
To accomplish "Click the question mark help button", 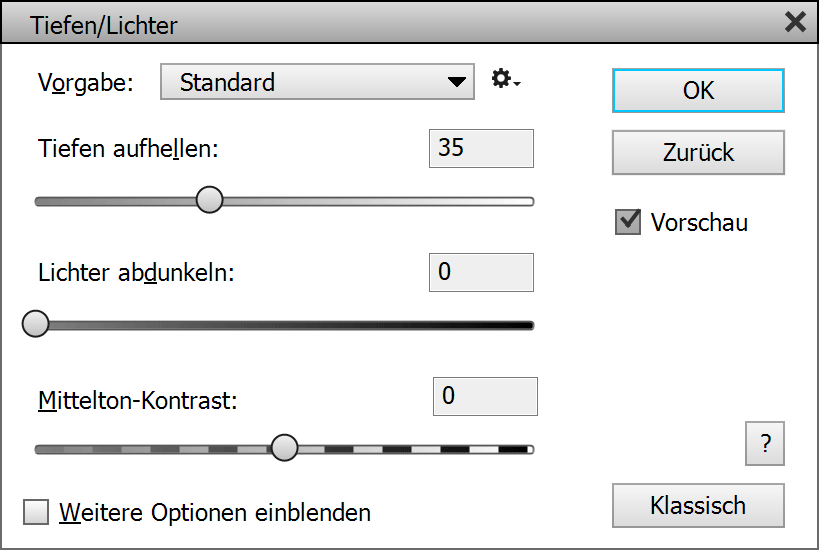I will [x=765, y=445].
